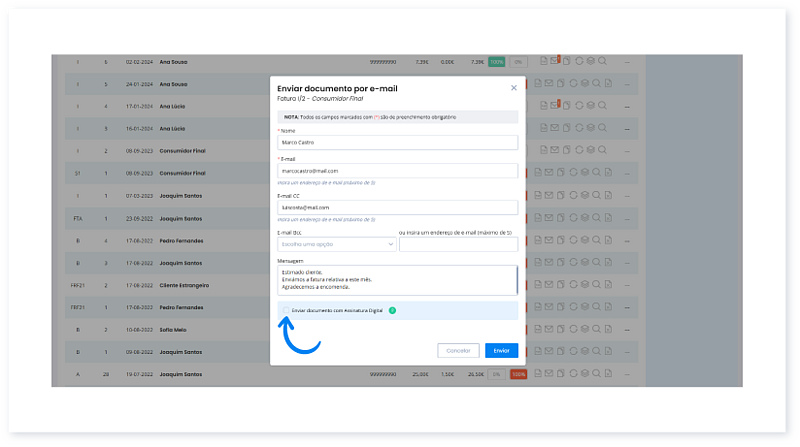
Task: Click the envelope icon in the Ana Sousa top row
Action: [x=552, y=61]
